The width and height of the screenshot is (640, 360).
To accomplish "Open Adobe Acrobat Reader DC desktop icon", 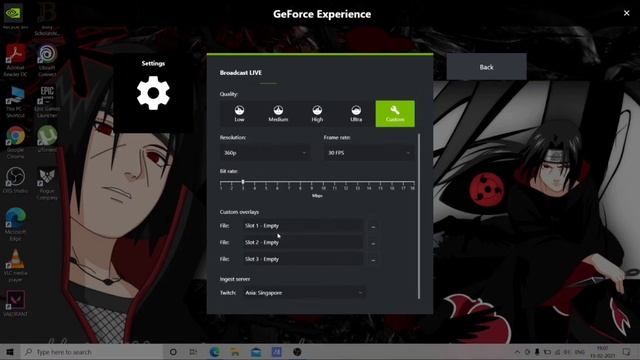I will click(x=16, y=60).
